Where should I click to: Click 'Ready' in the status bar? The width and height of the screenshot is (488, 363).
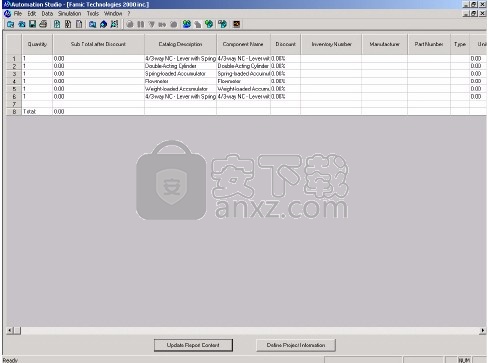point(10,360)
